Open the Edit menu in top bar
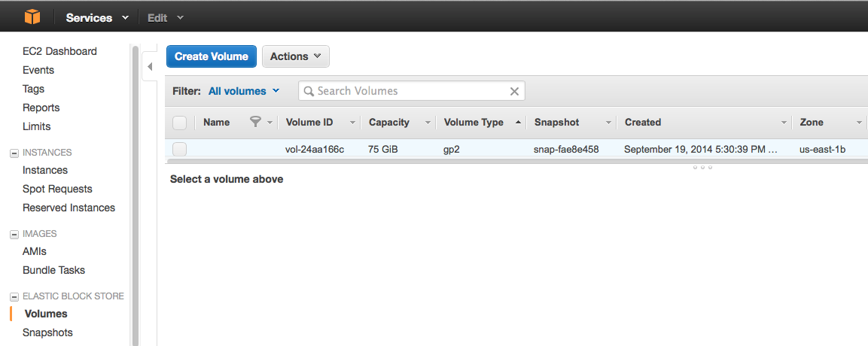The width and height of the screenshot is (868, 346). point(165,17)
